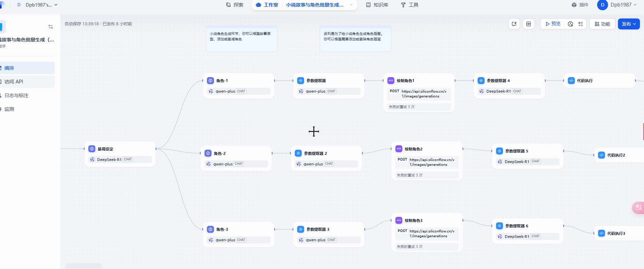Click the 代码执行2 code node icon
Viewport: 644px width, 269px height.
pyautogui.click(x=601, y=155)
